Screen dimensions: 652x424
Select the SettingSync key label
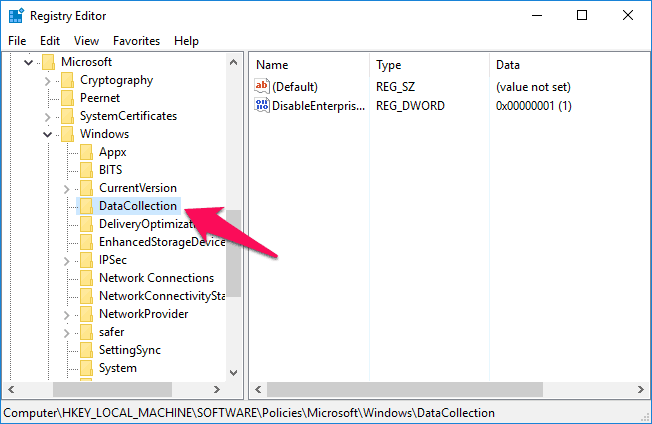[130, 350]
